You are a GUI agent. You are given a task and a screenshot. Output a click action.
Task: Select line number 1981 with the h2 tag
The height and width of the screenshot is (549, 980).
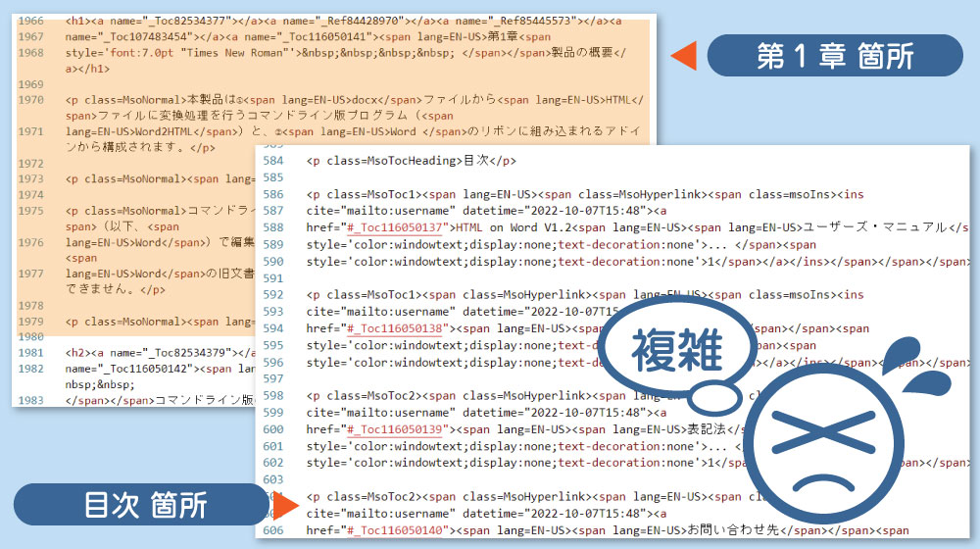(x=30, y=353)
